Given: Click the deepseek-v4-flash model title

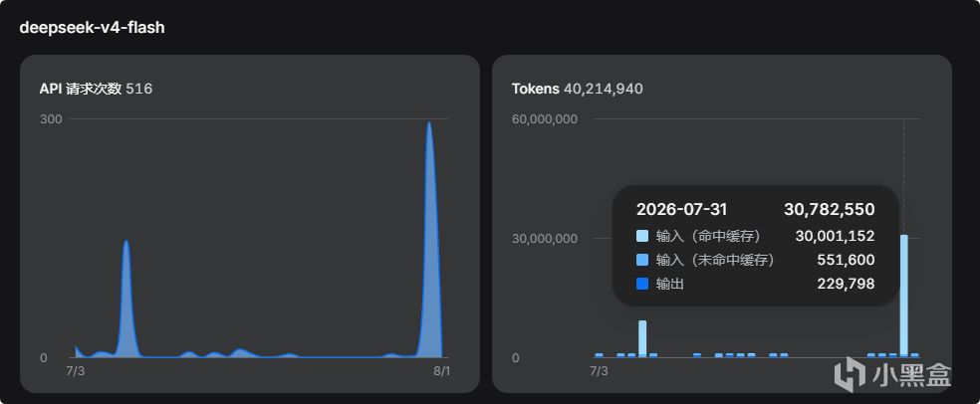Looking at the screenshot, I should (92, 28).
